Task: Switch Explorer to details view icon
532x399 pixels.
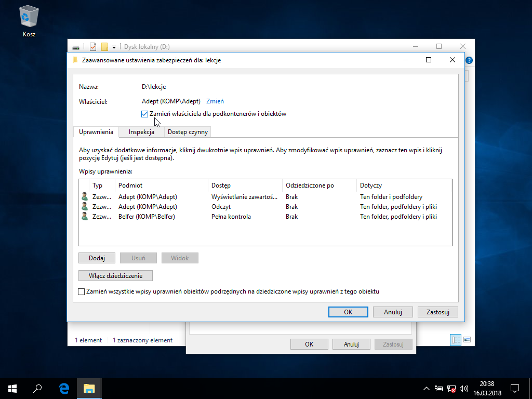Action: pos(456,340)
